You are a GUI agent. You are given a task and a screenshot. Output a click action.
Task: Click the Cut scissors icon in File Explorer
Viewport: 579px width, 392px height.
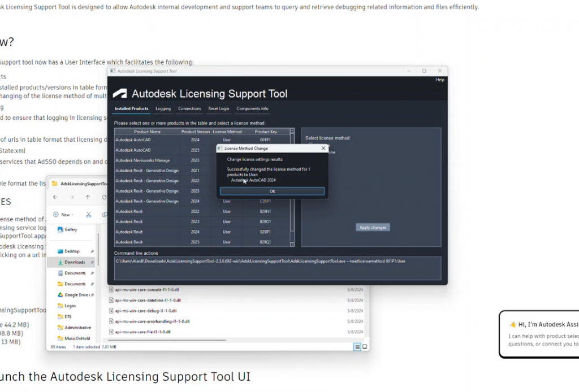89,215
